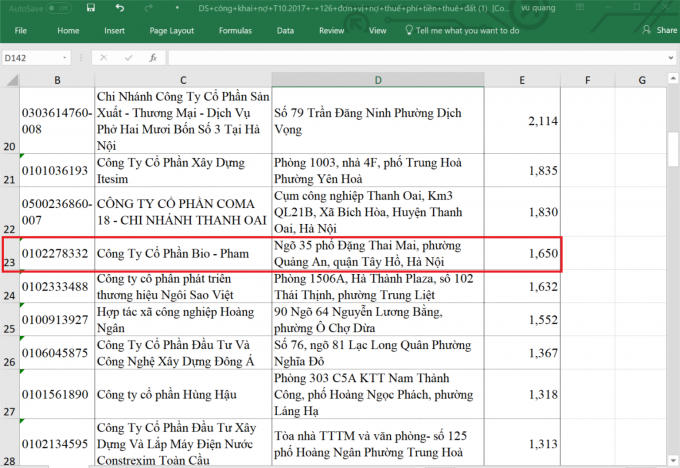Image resolution: width=680 pixels, height=468 pixels.
Task: Click cell 'Công Ty Cổ Phần Xây Dựng Itesim'
Action: [x=183, y=170]
